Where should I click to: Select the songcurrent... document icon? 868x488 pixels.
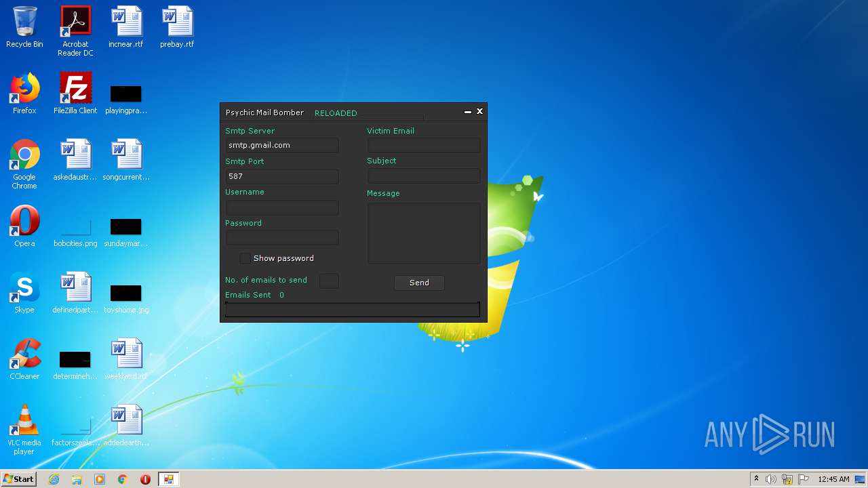pyautogui.click(x=126, y=161)
